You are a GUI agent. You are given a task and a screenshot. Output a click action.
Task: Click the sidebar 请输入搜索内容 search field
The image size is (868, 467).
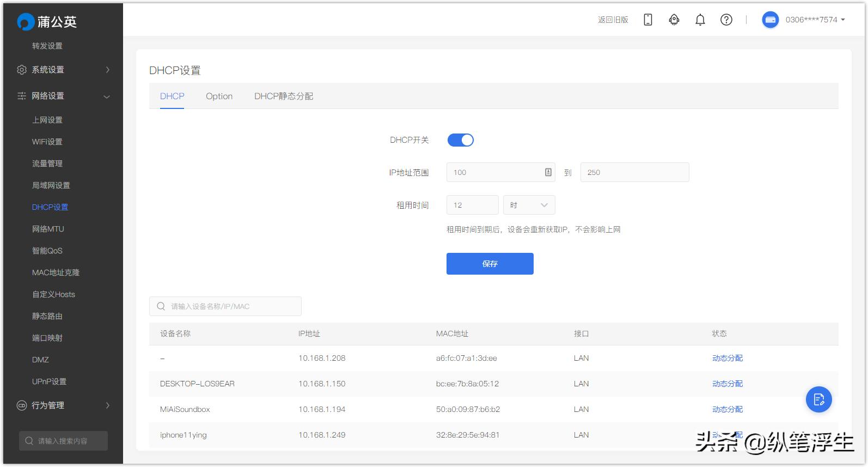pyautogui.click(x=63, y=441)
